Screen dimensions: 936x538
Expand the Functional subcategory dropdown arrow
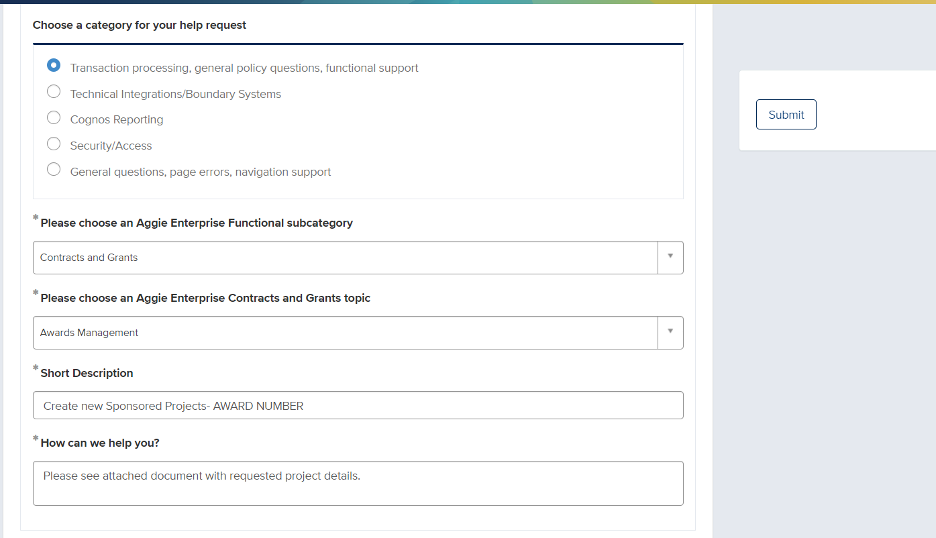pos(670,257)
